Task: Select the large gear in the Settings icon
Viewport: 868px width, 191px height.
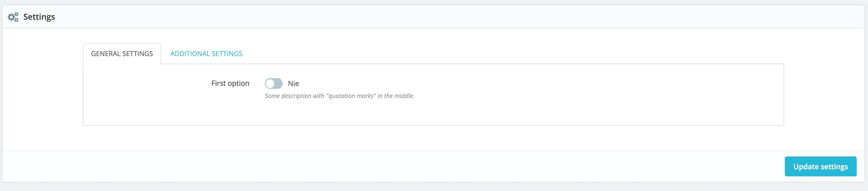Action: (12, 17)
